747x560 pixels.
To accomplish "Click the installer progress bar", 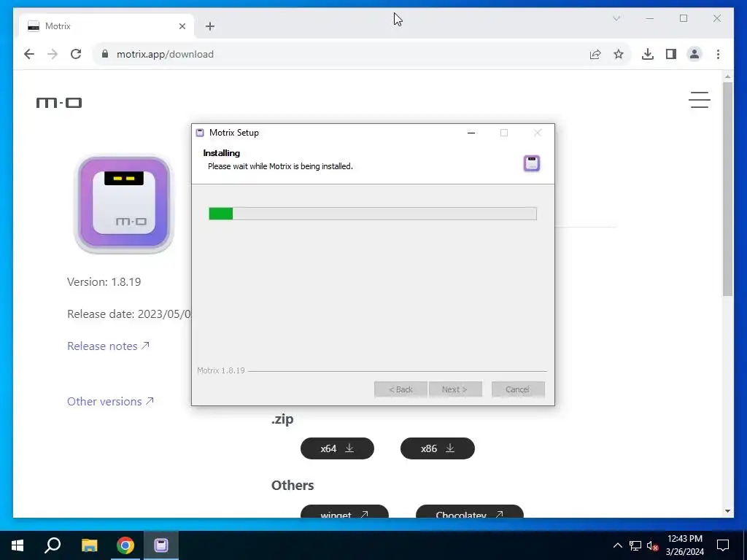I will coord(373,214).
